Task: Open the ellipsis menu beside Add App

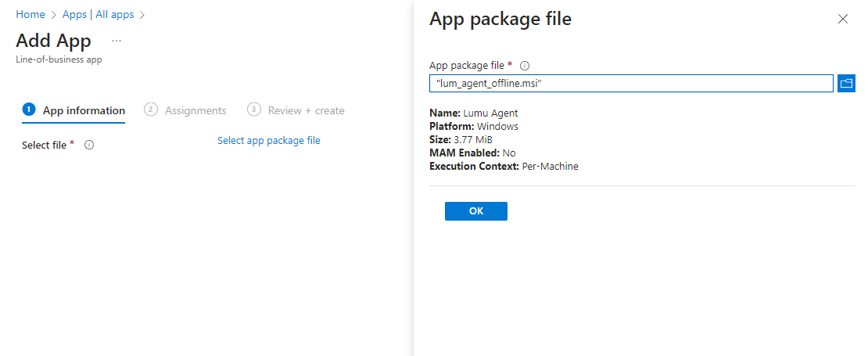Action: [117, 40]
